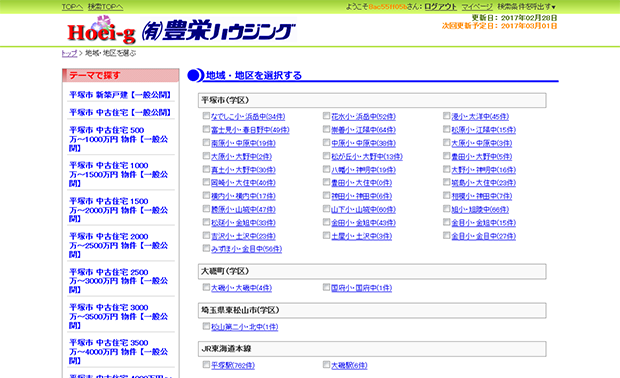Open 勝原小・山城中(47件) link
620x378 pixels.
tap(243, 210)
